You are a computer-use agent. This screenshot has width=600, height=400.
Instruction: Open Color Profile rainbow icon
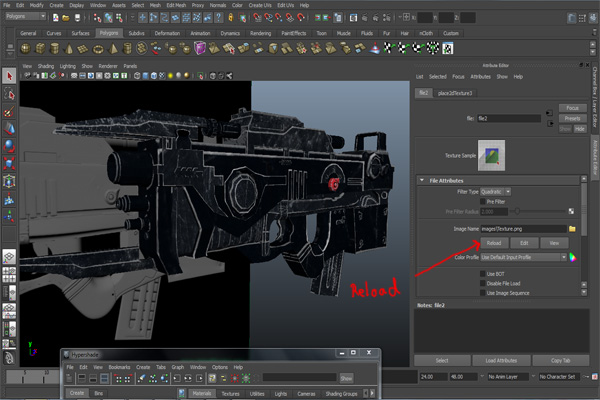(573, 257)
